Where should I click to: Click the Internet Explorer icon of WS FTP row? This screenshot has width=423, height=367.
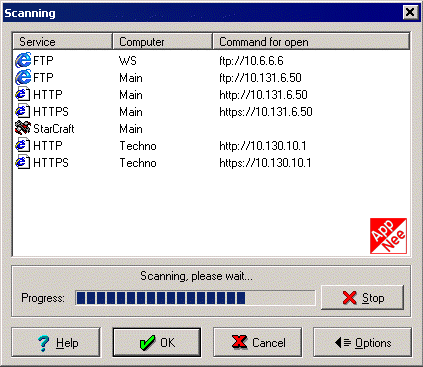[x=23, y=60]
